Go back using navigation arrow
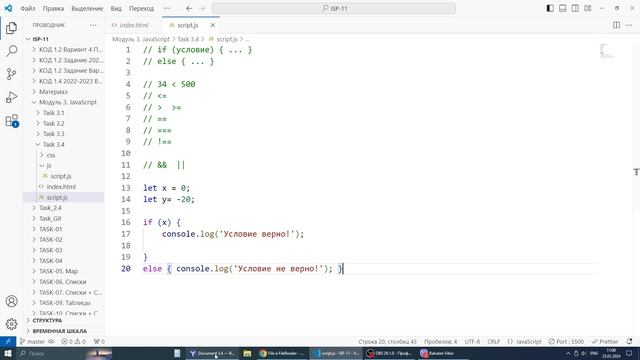Screen dimensions: 640x360 [189, 8]
